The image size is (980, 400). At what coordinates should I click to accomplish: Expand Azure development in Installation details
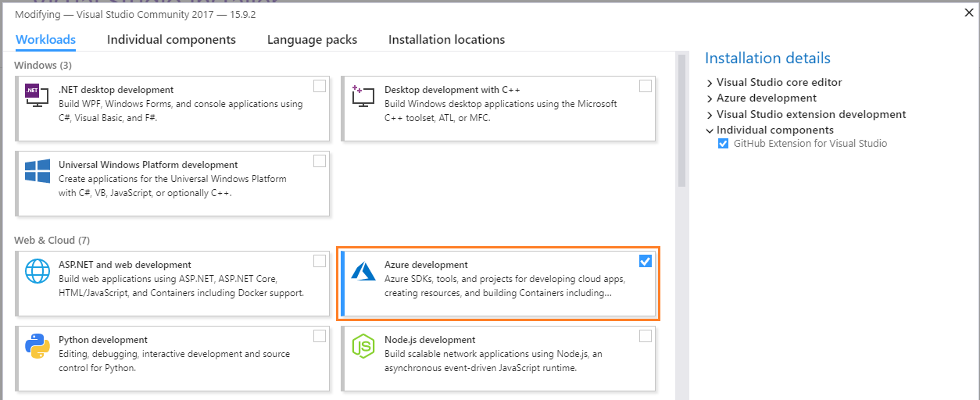coord(710,98)
